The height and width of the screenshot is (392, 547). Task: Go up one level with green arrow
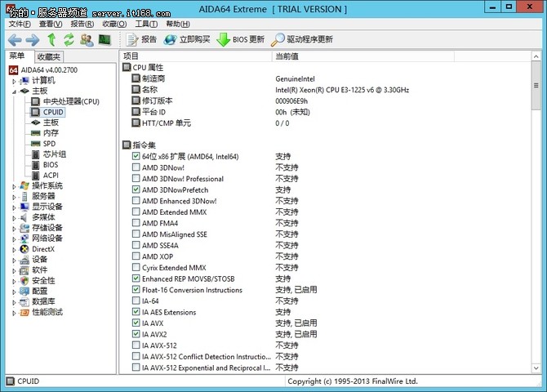51,40
